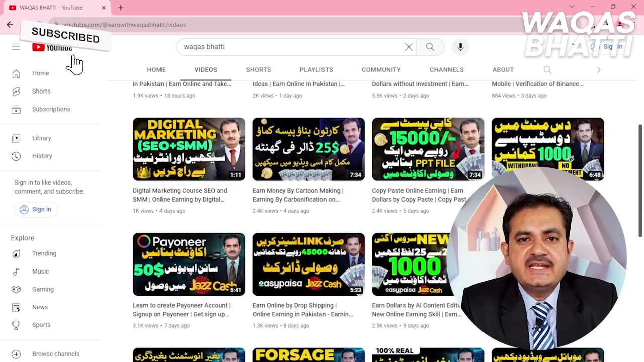Click the Trending label in Explore

tap(44, 253)
